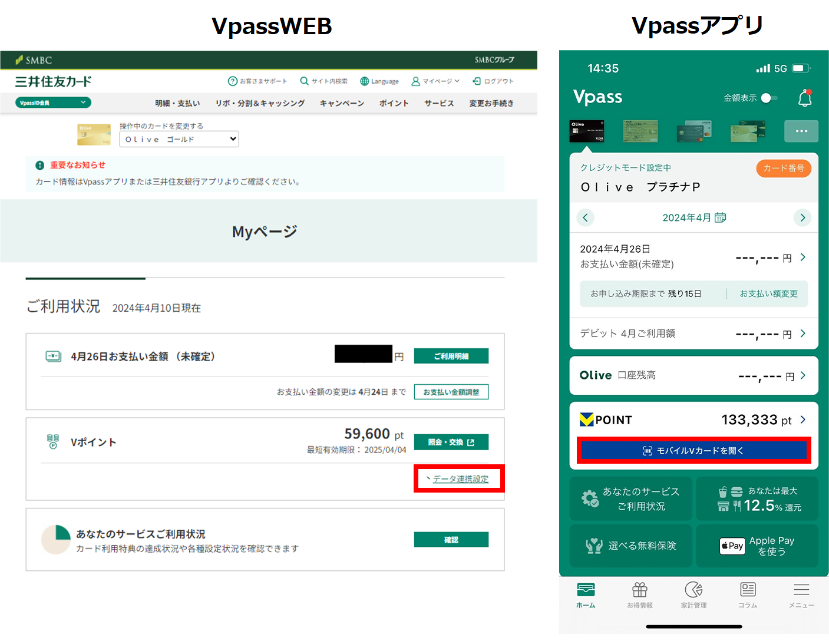Toggle the 金額表示 switch in Vpass app
This screenshot has width=829, height=644.
click(x=769, y=98)
